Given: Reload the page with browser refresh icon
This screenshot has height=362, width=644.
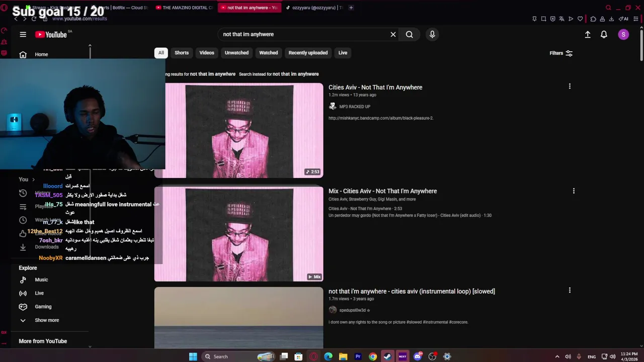Looking at the screenshot, I should [34, 19].
